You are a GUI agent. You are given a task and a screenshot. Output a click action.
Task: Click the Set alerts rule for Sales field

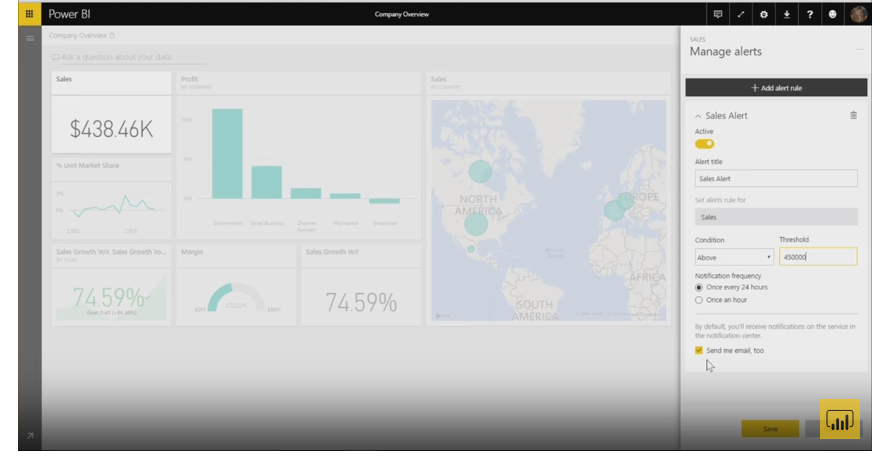pyautogui.click(x=776, y=217)
